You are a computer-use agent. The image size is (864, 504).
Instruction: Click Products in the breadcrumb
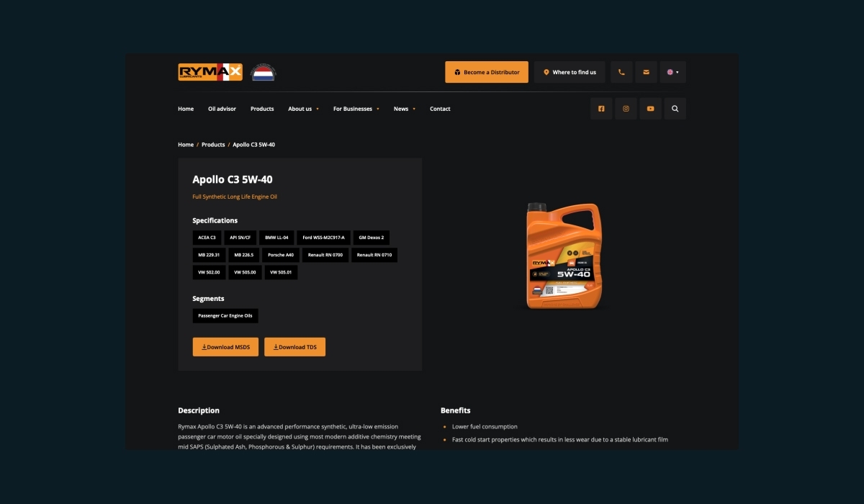tap(213, 145)
